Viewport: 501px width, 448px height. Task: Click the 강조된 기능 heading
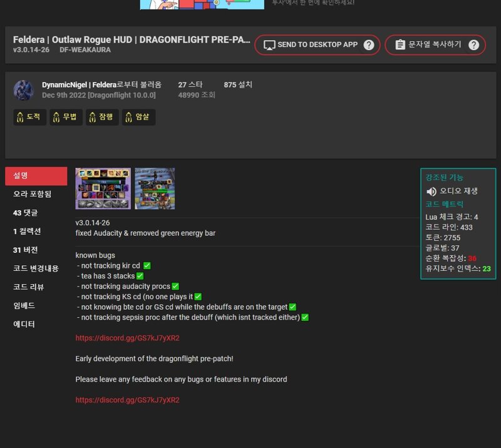coord(444,178)
